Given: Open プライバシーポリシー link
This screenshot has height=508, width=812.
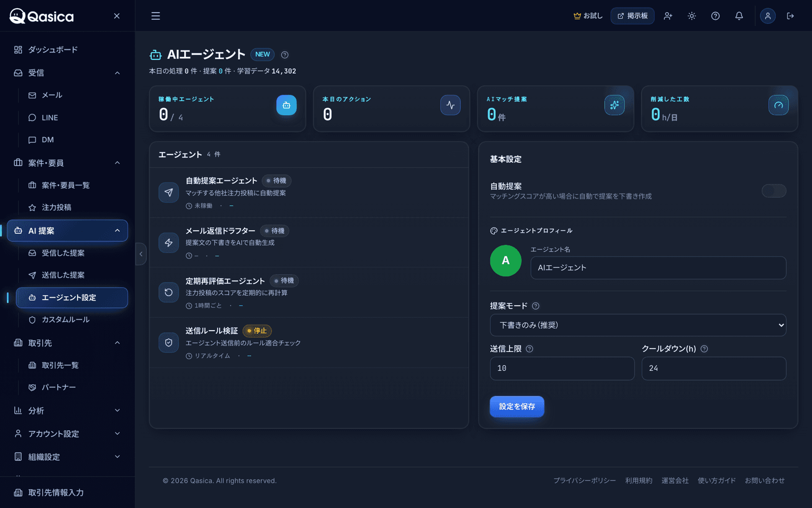Looking at the screenshot, I should [585, 481].
